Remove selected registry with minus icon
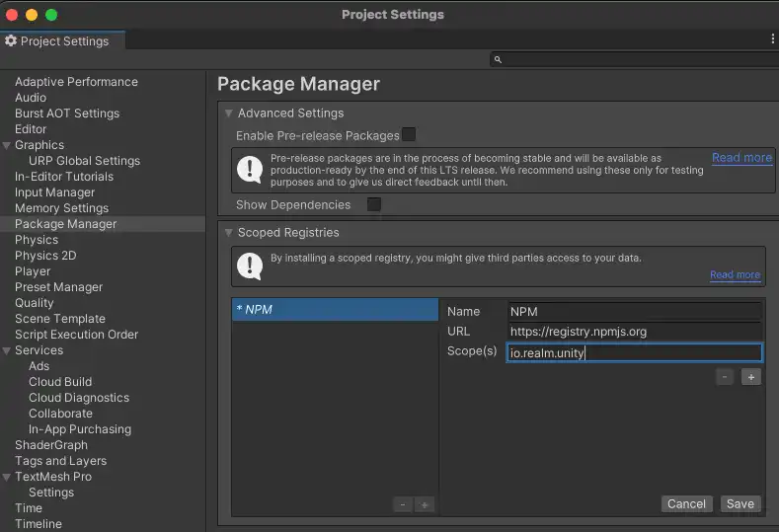 click(402, 504)
